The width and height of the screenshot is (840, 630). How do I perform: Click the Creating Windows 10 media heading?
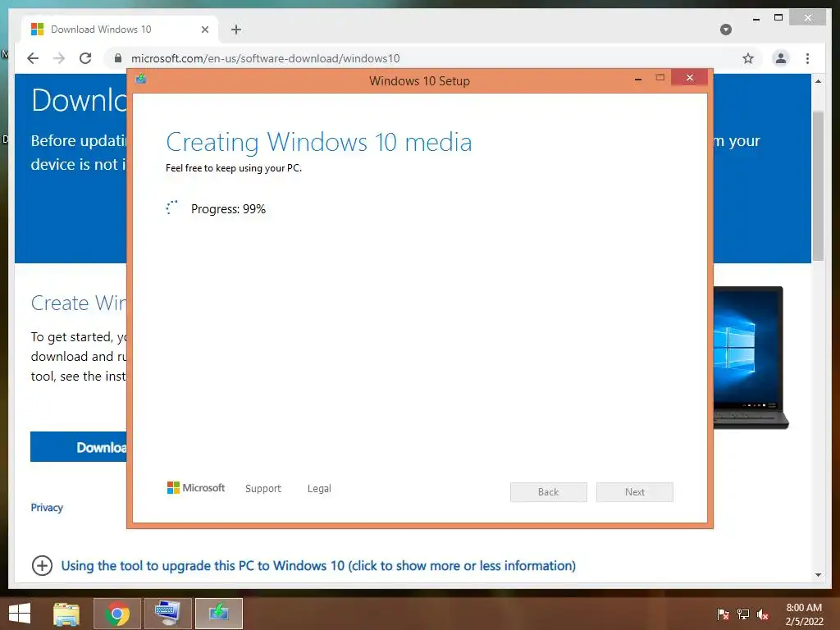[x=319, y=143]
